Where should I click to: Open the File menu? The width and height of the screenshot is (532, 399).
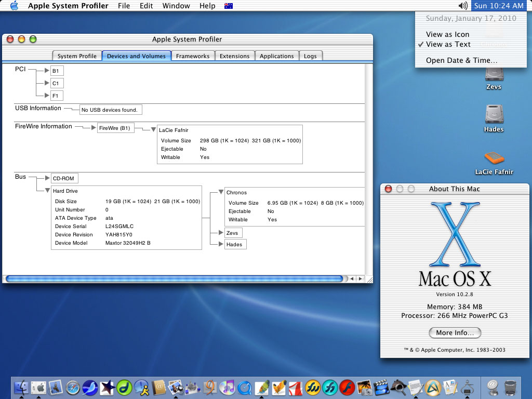coord(124,6)
